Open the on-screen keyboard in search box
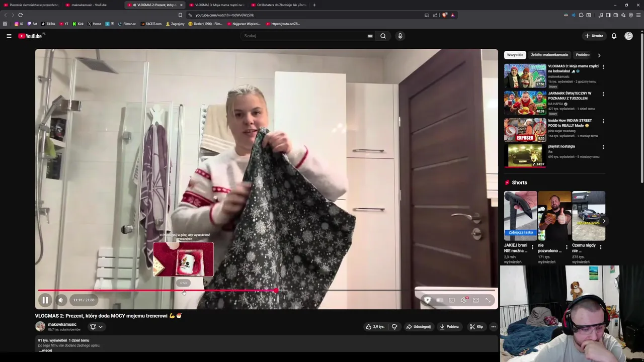 370,36
